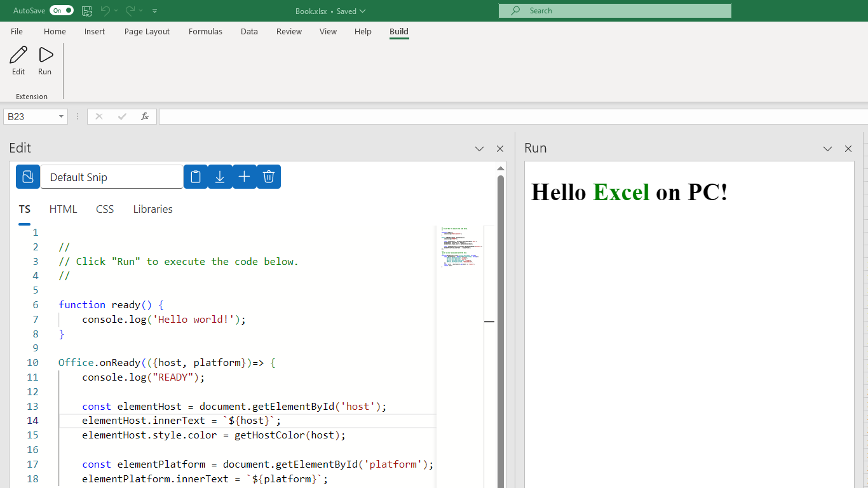This screenshot has height=488, width=868.
Task: Click the Cancel X icon in formula bar
Action: pos(98,116)
